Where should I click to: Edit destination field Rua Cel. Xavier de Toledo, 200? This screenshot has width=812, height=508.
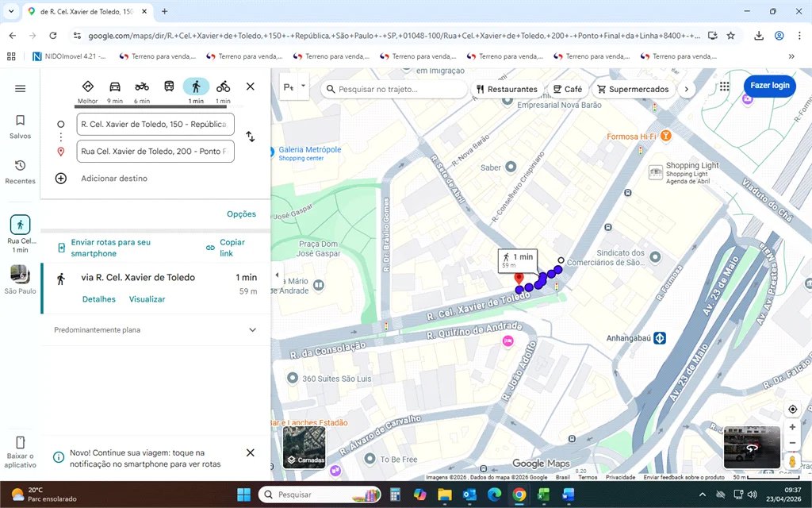coord(155,152)
